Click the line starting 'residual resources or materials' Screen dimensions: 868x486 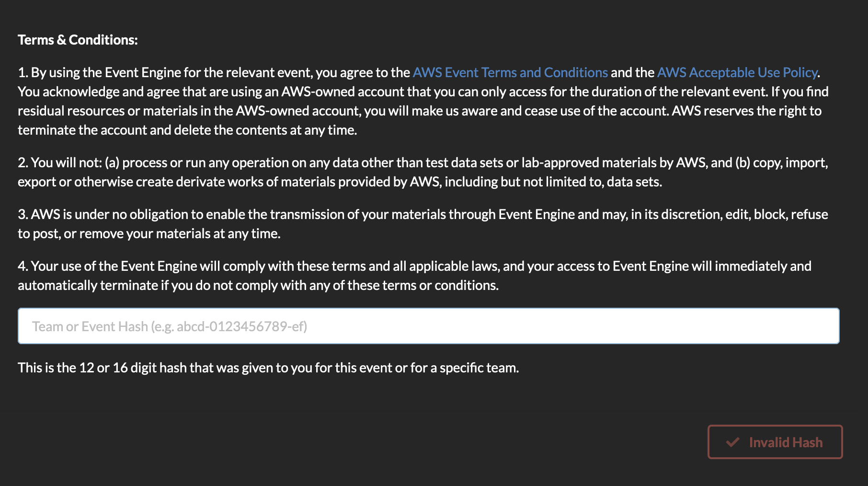tap(420, 111)
